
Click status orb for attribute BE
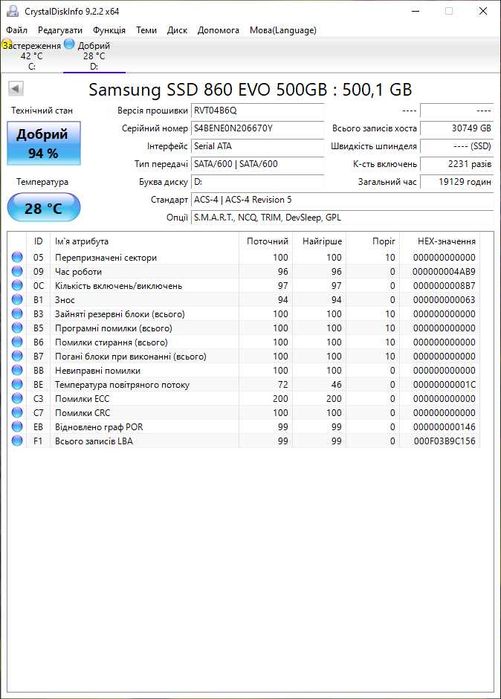coord(17,384)
